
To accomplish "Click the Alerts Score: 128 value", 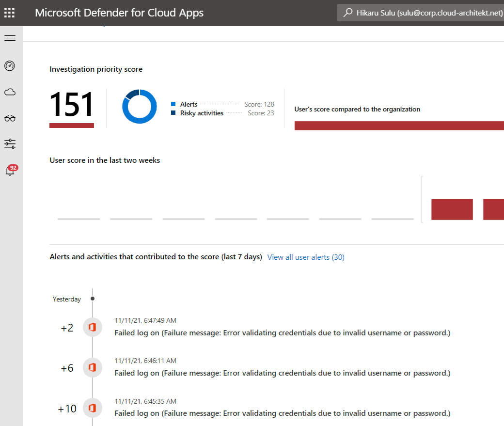I will (259, 104).
